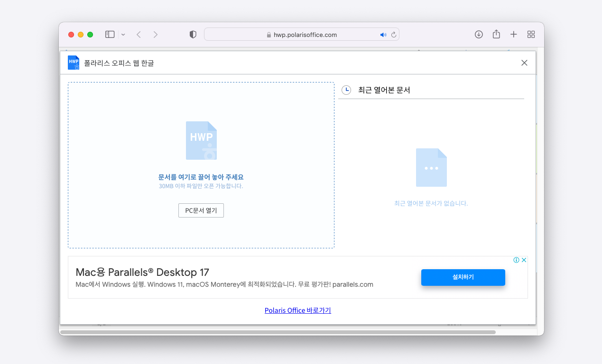Expand the sidebar options chevron
602x364 pixels.
123,35
